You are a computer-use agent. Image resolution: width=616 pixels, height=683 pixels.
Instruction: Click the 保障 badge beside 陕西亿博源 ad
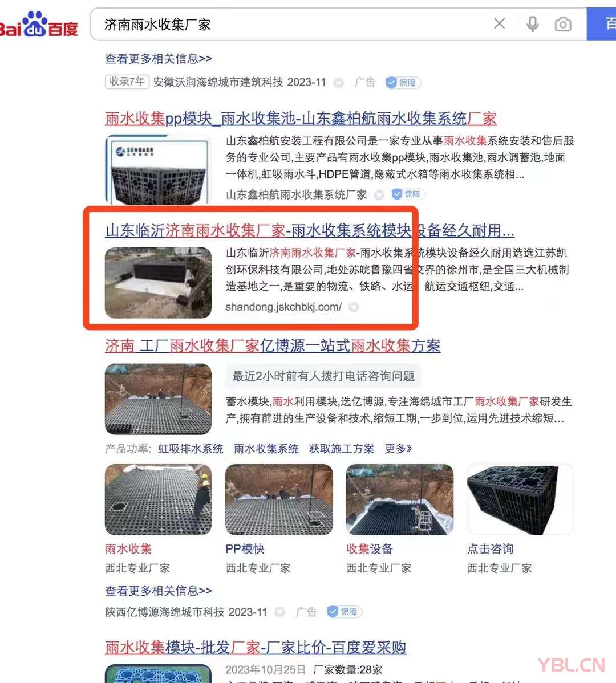[x=344, y=612]
